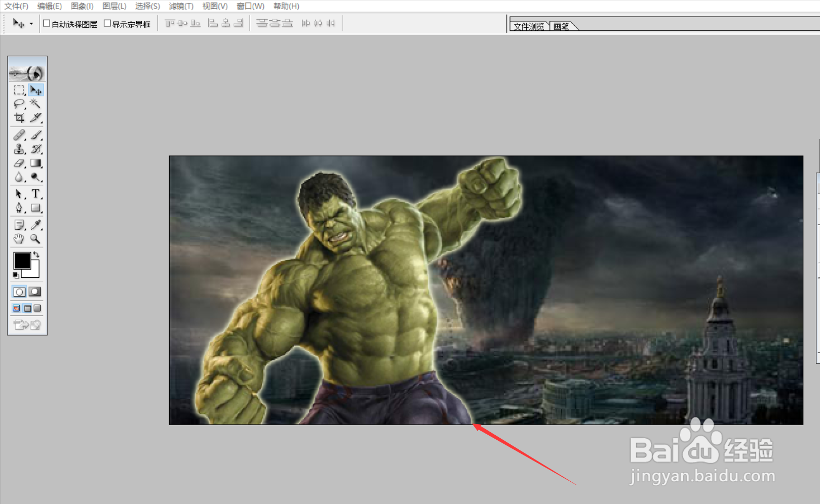The height and width of the screenshot is (504, 820).
Task: Click the distribute bottom edges button
Action: pos(287,23)
